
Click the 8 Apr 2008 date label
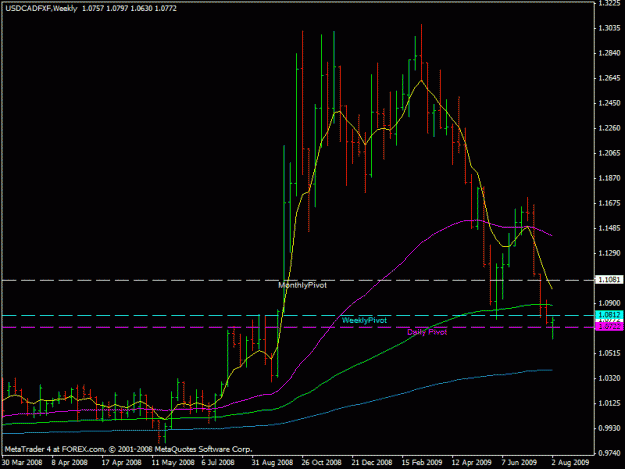[69, 463]
